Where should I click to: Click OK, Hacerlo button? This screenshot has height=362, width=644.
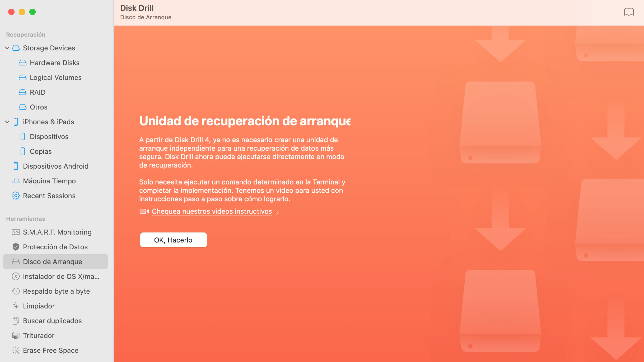[x=172, y=240]
